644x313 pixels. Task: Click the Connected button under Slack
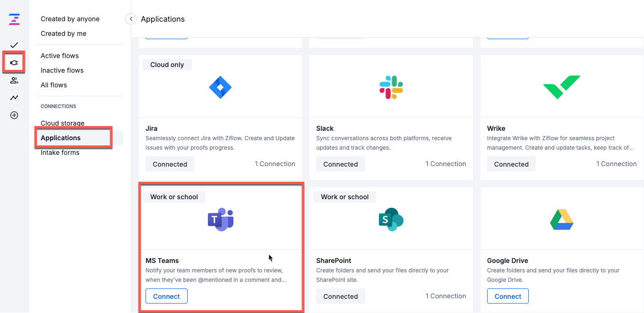[340, 164]
